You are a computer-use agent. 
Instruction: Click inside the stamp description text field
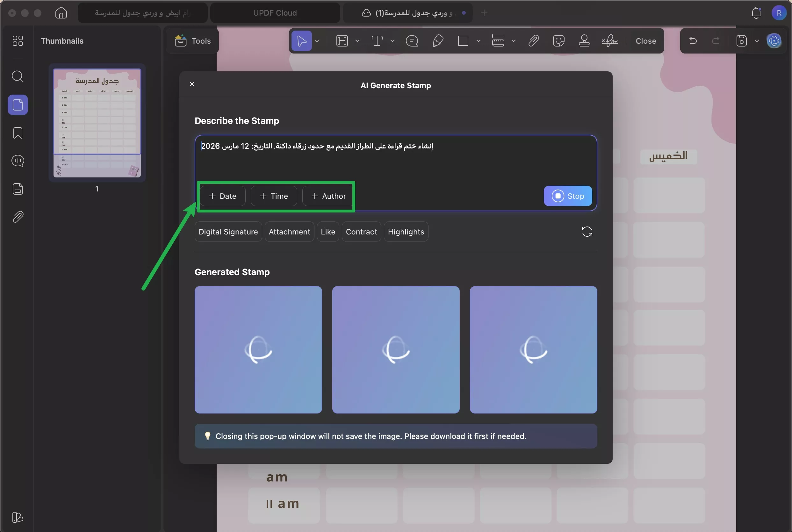[x=395, y=160]
